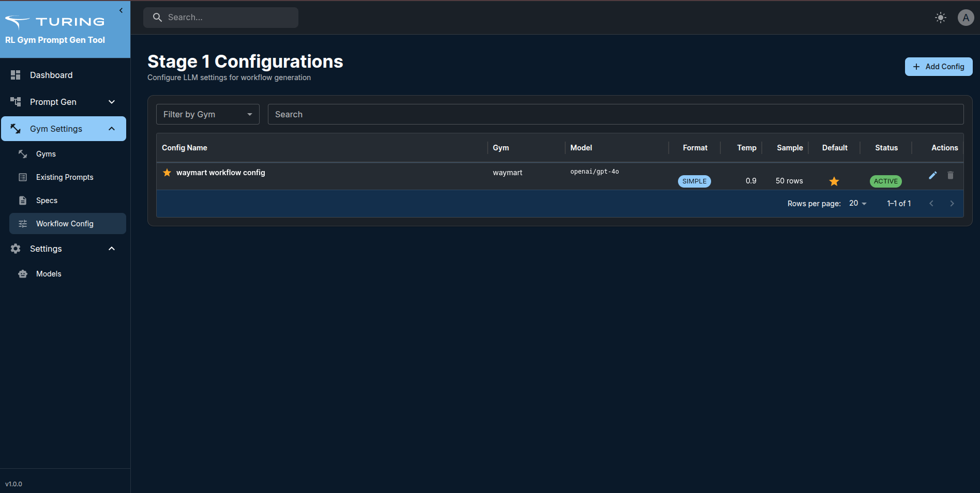Switch to the Settings menu section
This screenshot has width=980, height=493.
click(x=46, y=249)
